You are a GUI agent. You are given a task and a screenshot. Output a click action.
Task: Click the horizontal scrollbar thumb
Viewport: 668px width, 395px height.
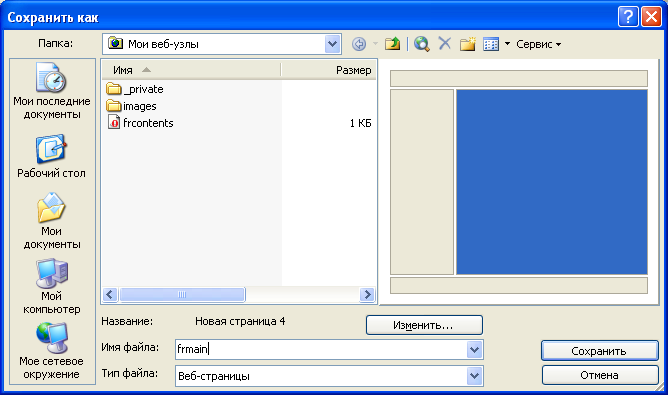click(x=182, y=294)
